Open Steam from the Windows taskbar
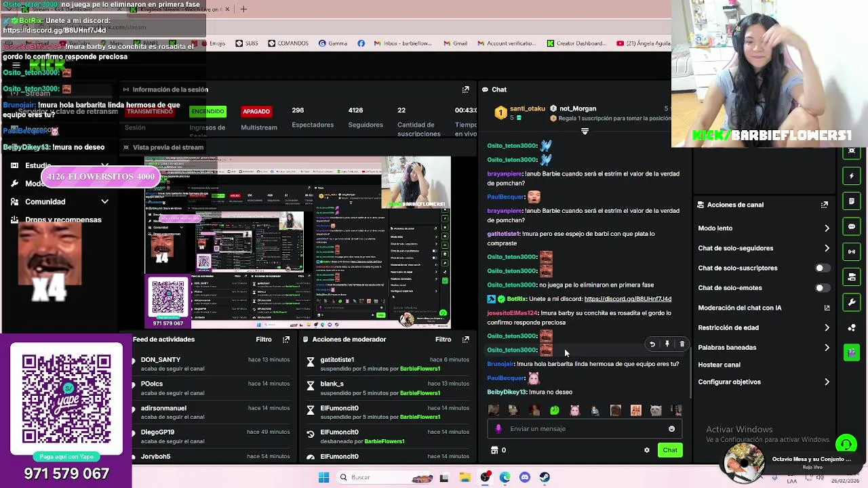This screenshot has height=488, width=868. pos(545,477)
